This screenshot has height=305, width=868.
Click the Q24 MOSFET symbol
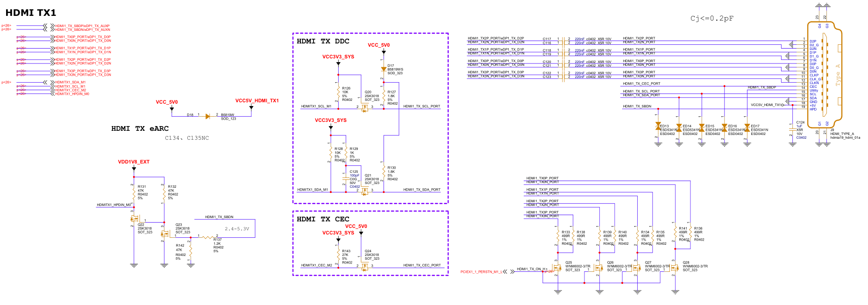[x=365, y=266]
